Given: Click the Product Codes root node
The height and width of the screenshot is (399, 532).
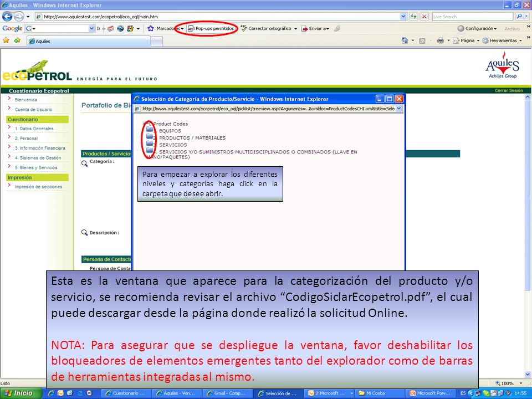Looking at the screenshot, I should click(170, 124).
